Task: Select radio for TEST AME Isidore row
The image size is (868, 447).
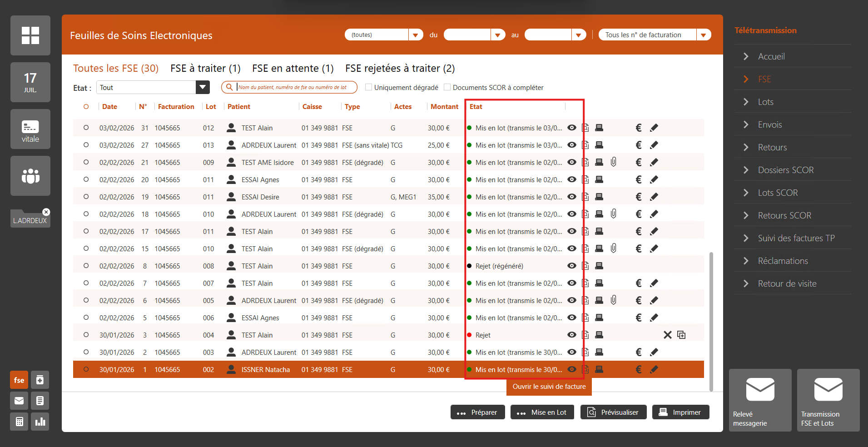Action: [86, 162]
